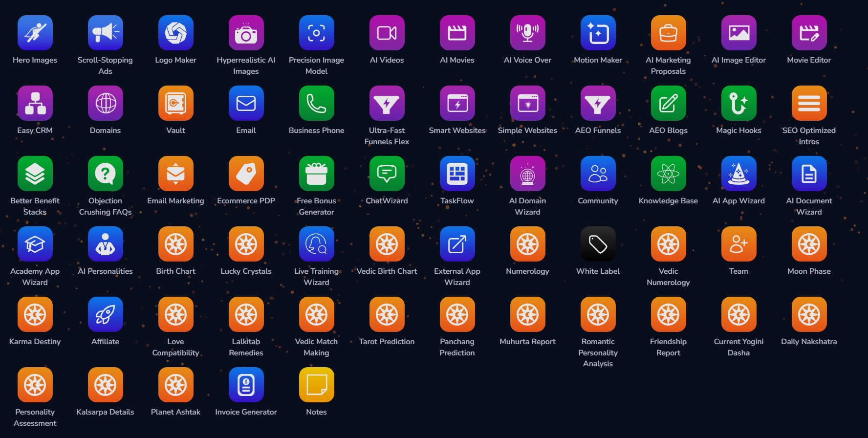
Task: Open Romantic Personality Analysis icon
Action: coord(598,314)
